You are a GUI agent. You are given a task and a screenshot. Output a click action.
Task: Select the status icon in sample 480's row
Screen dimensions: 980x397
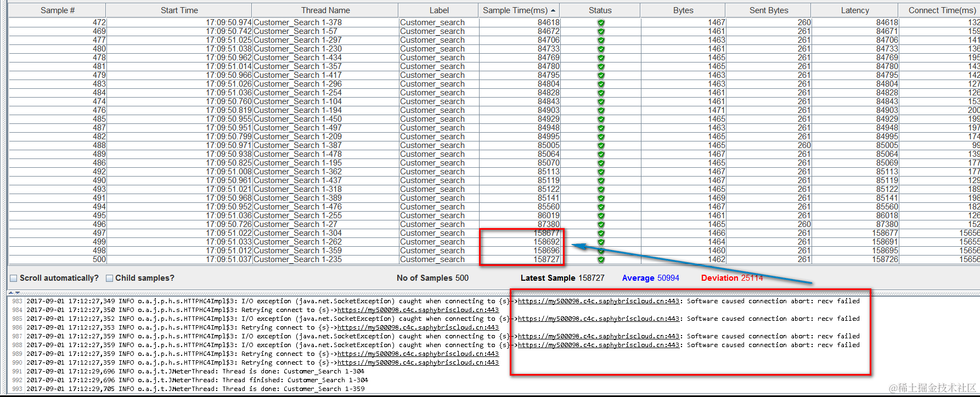601,49
